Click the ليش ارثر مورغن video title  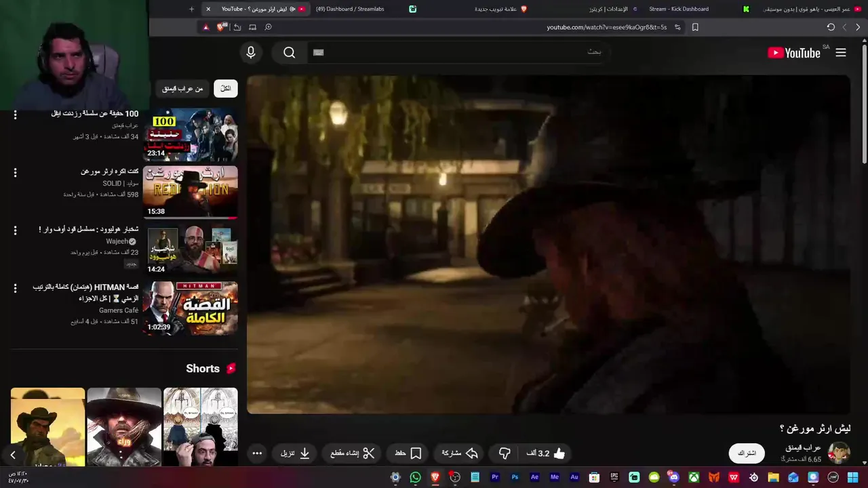[x=815, y=428]
